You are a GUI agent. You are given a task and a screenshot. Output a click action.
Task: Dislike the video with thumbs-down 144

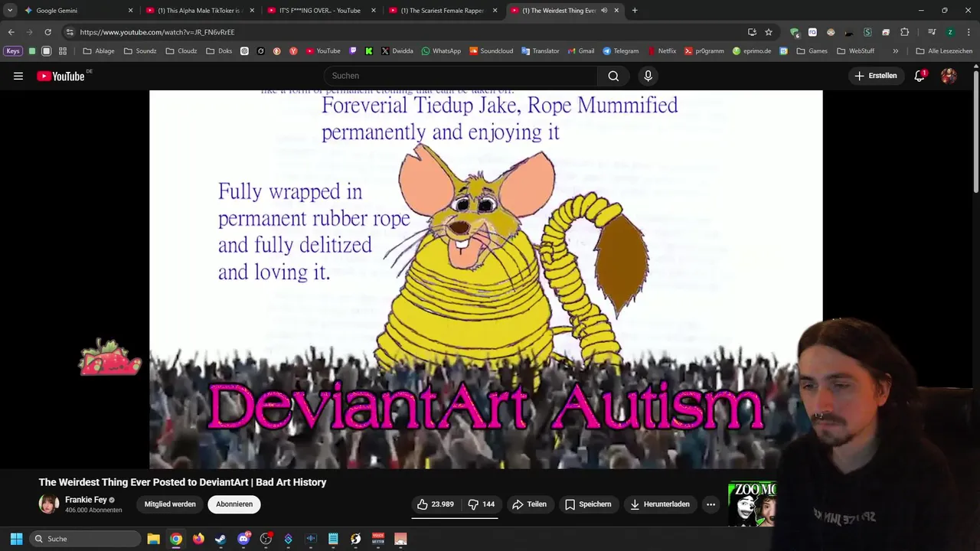[482, 504]
